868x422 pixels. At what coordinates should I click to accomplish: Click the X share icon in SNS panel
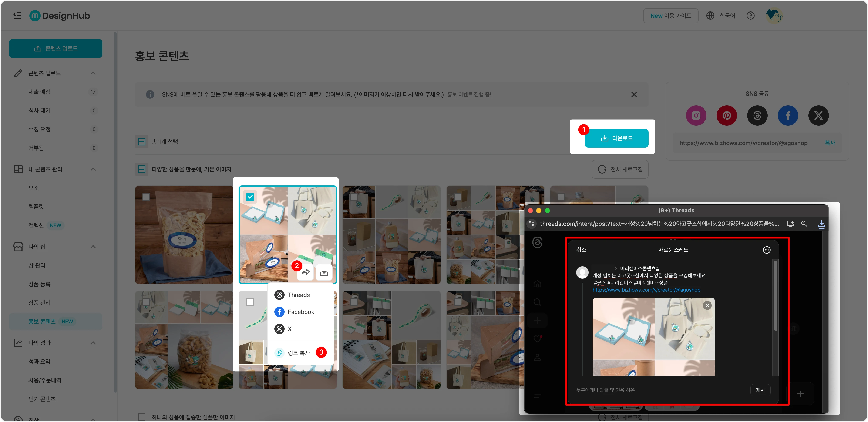(818, 116)
